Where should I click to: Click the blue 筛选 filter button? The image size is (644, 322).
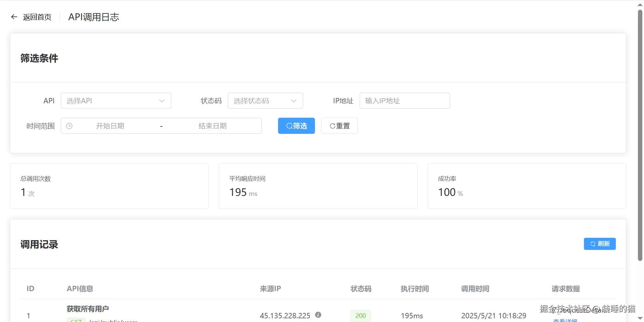(296, 126)
